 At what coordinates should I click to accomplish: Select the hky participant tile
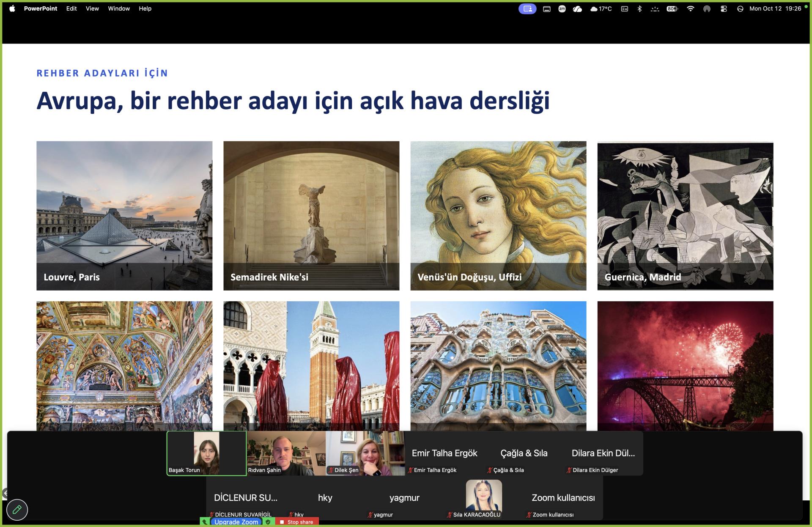click(x=325, y=498)
